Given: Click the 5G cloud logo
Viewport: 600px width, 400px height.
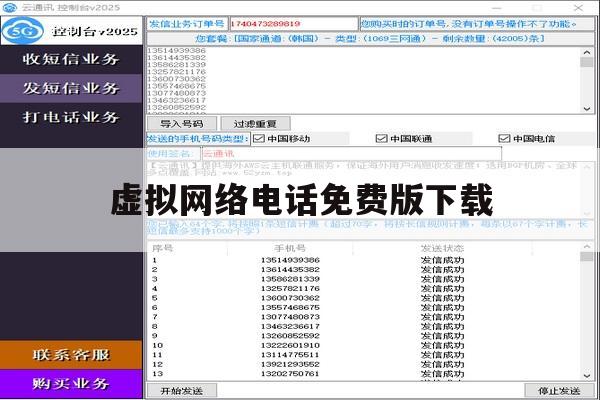Looking at the screenshot, I should [22, 31].
